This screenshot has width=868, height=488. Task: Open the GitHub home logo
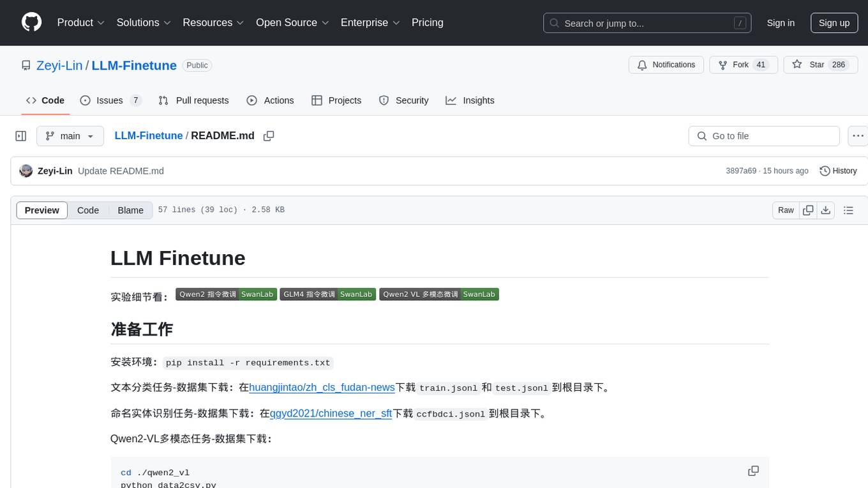(x=32, y=22)
